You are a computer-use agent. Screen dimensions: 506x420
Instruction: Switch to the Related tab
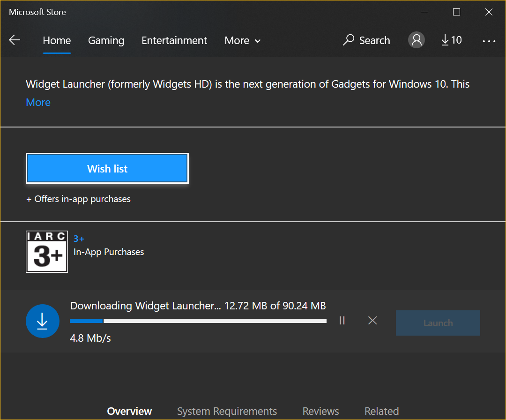(381, 411)
